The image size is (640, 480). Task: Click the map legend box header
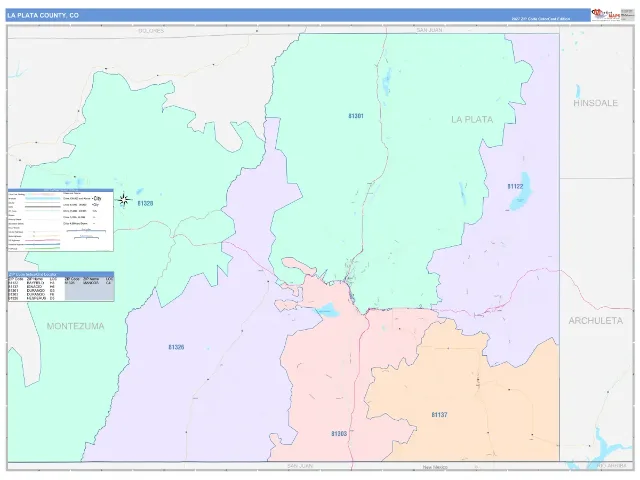point(61,190)
